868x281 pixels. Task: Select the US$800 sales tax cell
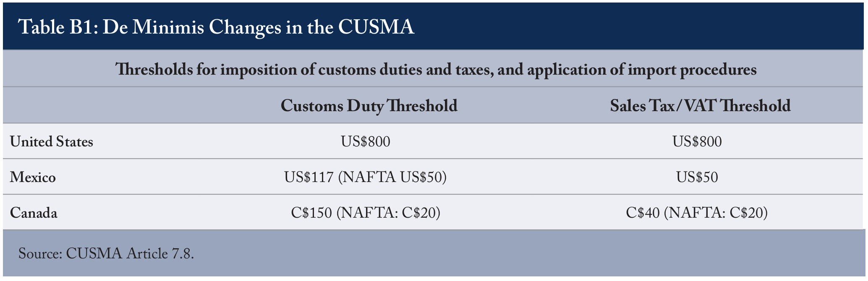[697, 141]
